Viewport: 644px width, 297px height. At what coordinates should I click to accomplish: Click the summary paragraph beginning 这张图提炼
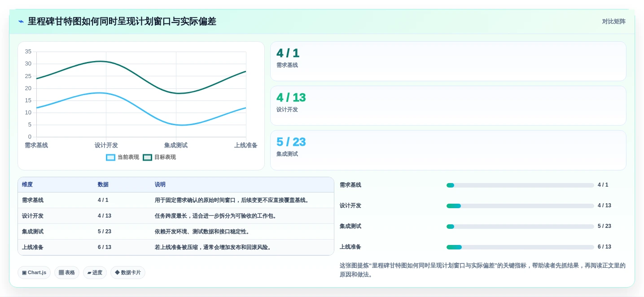(482, 270)
